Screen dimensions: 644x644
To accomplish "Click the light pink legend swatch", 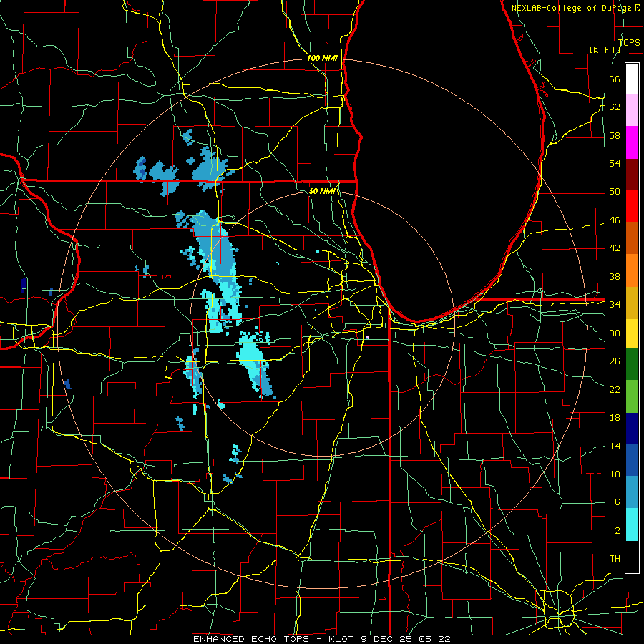I will (x=632, y=110).
